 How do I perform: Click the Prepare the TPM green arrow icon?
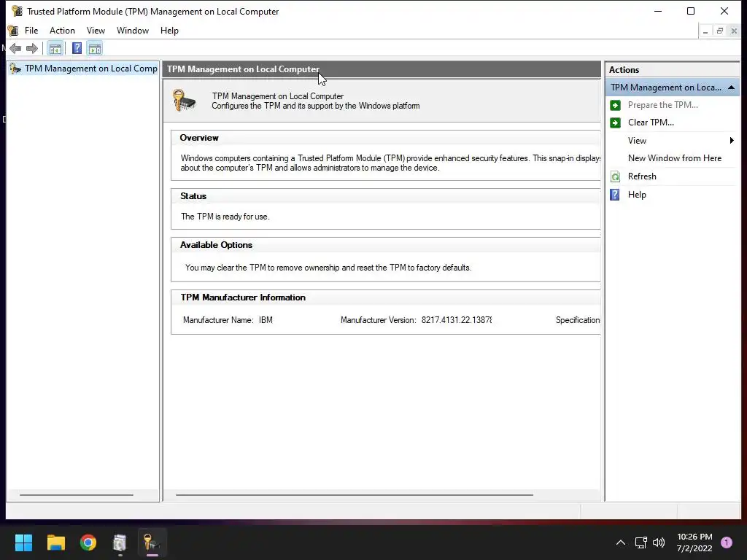coord(615,105)
